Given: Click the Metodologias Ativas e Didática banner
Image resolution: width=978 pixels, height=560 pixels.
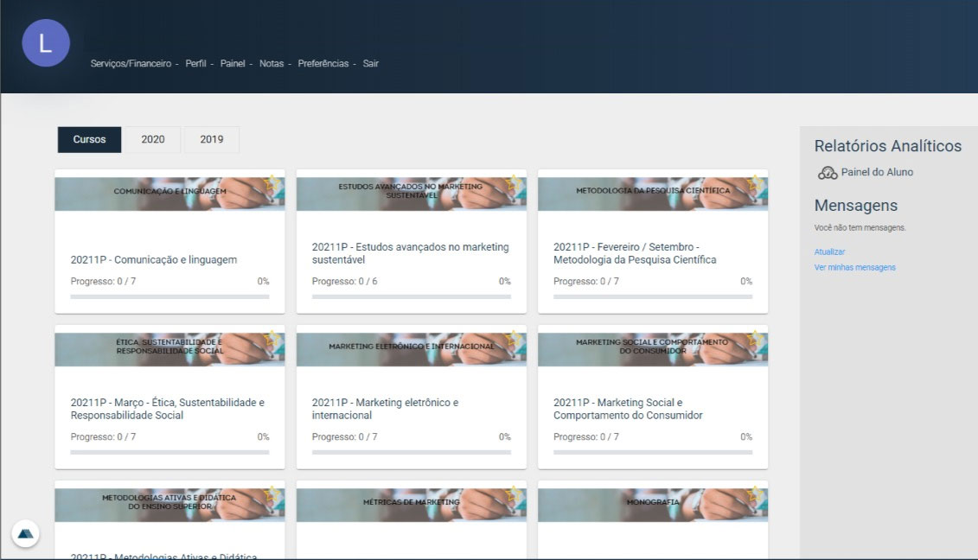Looking at the screenshot, I should [x=169, y=505].
